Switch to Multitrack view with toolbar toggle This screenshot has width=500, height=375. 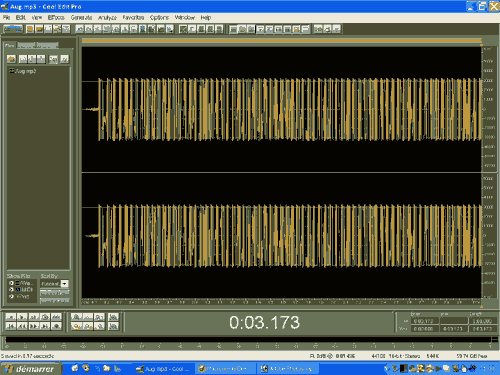[x=13, y=29]
